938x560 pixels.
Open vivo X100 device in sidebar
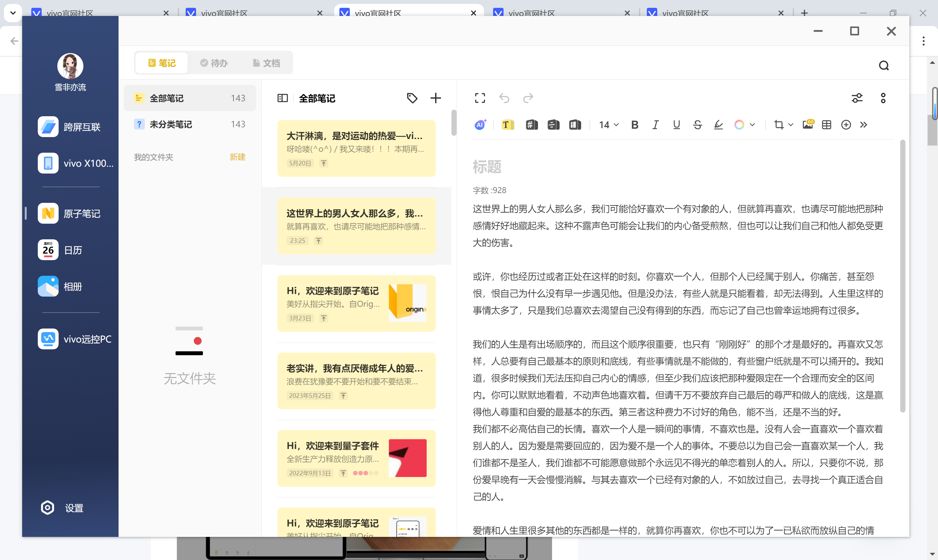pos(76,163)
